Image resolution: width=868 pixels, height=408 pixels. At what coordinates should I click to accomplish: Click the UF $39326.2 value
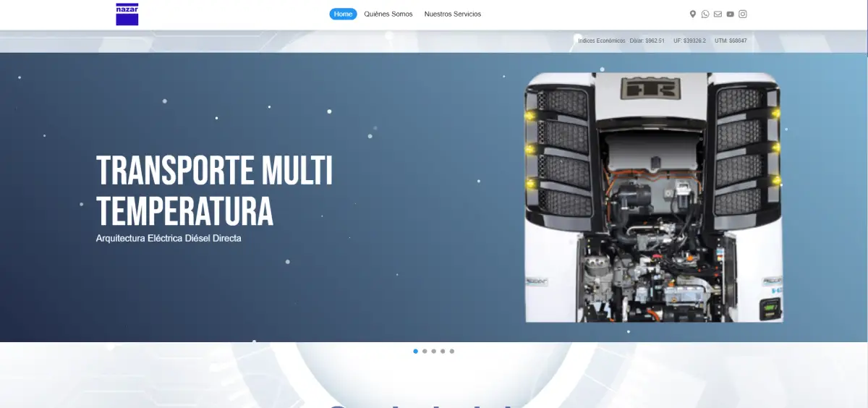pyautogui.click(x=689, y=41)
